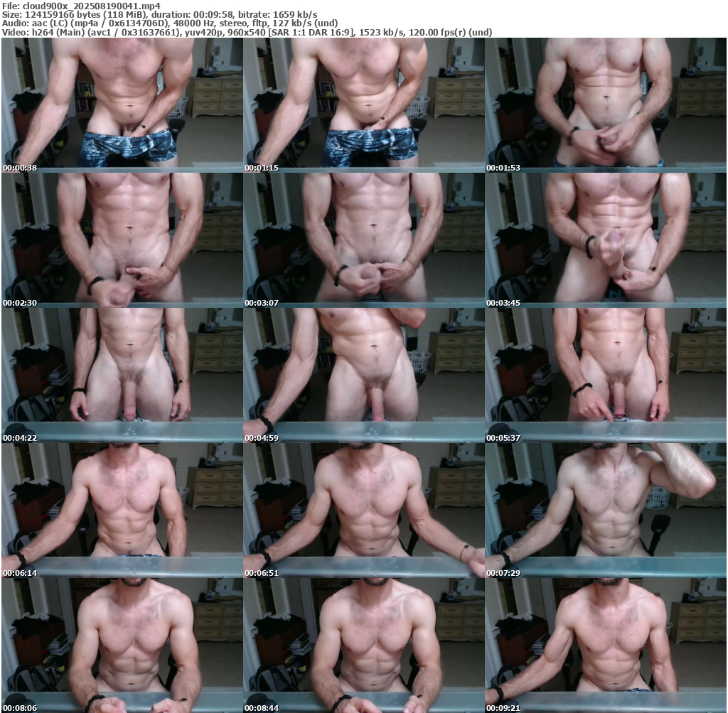Screen dimensions: 728x713
Task: Click the frame timestamped 00:08:44
Action: [x=364, y=645]
